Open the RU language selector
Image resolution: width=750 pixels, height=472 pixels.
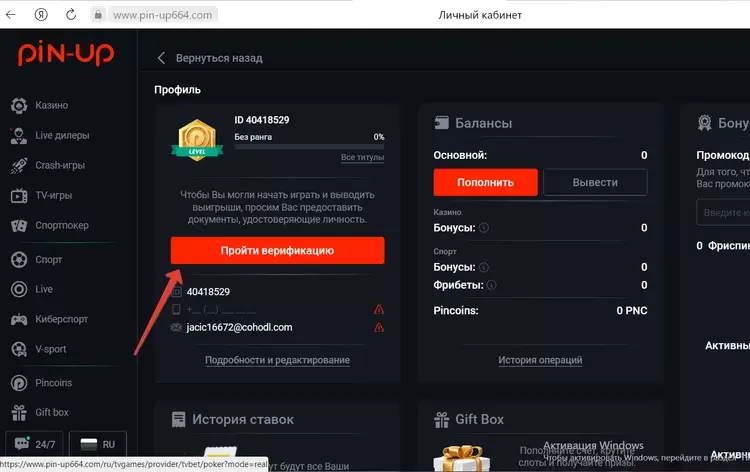tap(98, 444)
